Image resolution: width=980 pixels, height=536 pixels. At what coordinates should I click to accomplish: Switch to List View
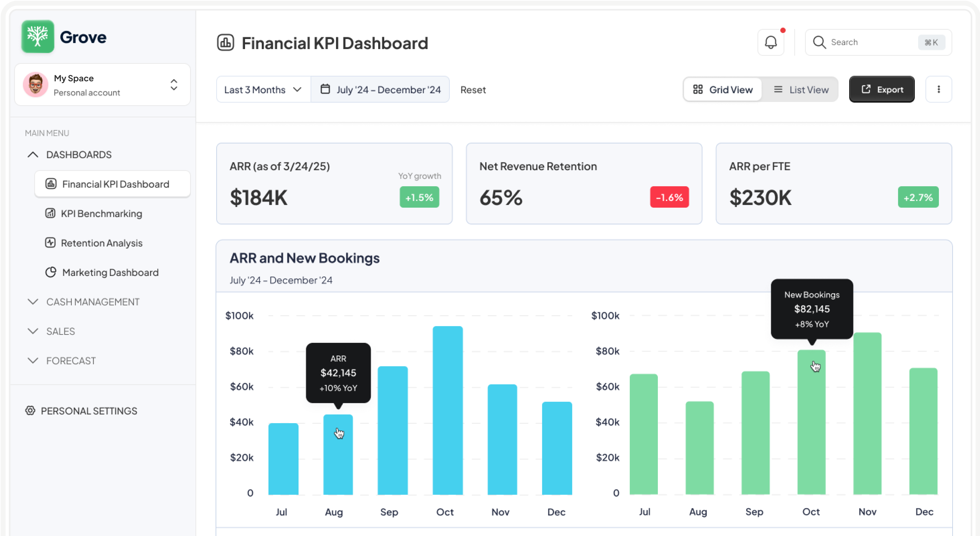(801, 89)
